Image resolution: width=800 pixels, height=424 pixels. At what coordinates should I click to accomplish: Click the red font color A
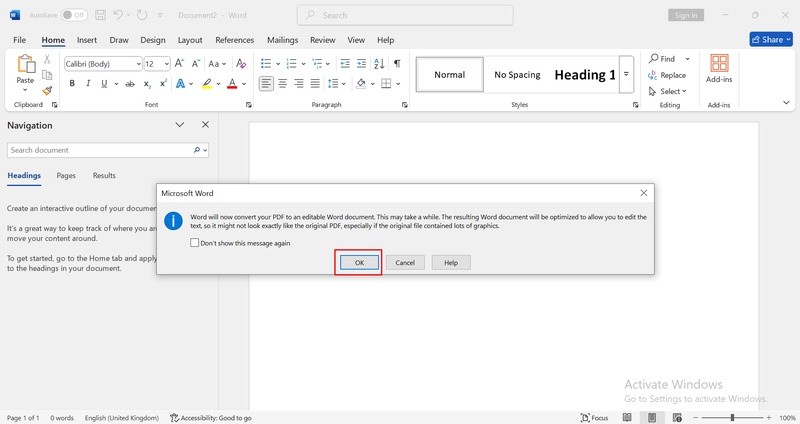pyautogui.click(x=232, y=84)
